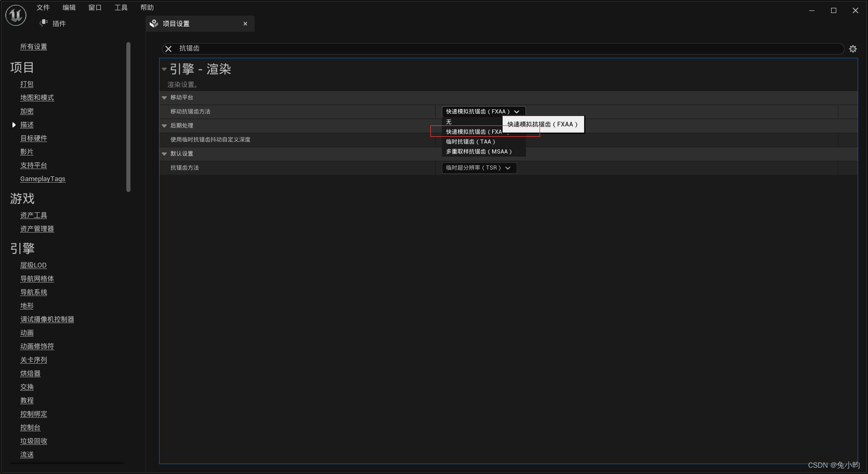Select 描述 in the sidebar
The image size is (868, 474).
(27, 125)
